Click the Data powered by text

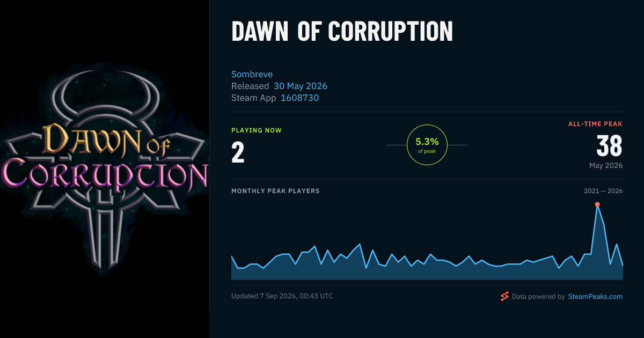tap(538, 296)
